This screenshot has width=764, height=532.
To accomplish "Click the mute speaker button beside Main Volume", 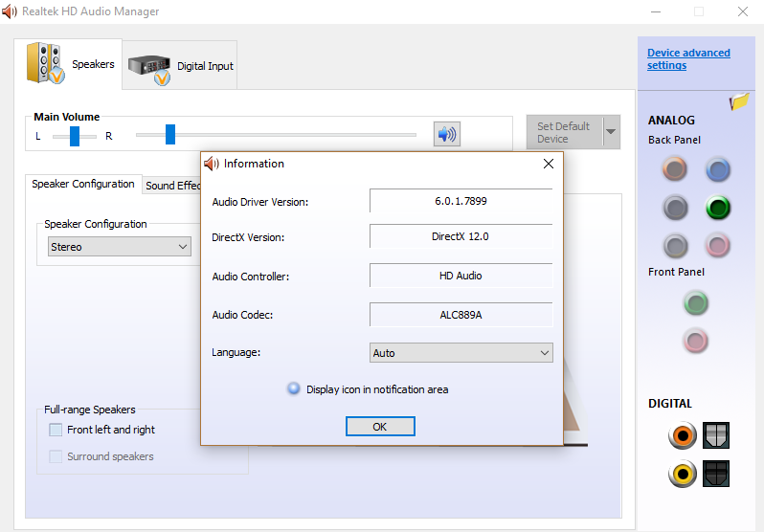I will [x=447, y=134].
